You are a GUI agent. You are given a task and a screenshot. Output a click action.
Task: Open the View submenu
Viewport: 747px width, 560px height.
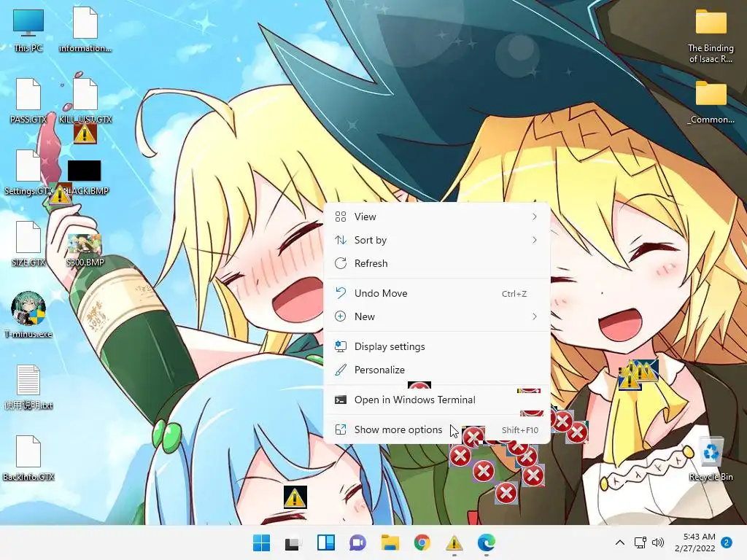click(436, 217)
